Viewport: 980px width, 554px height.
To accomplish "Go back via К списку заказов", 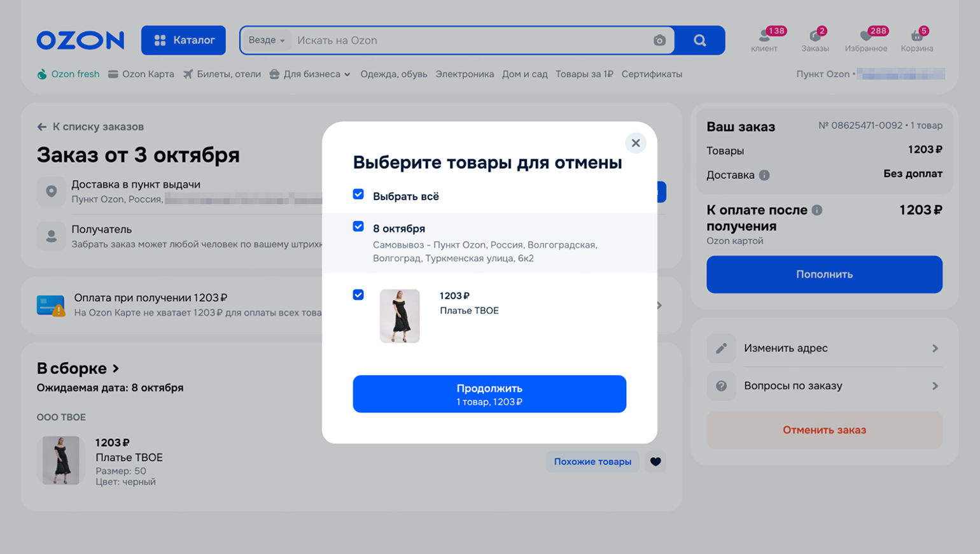I will pyautogui.click(x=90, y=127).
